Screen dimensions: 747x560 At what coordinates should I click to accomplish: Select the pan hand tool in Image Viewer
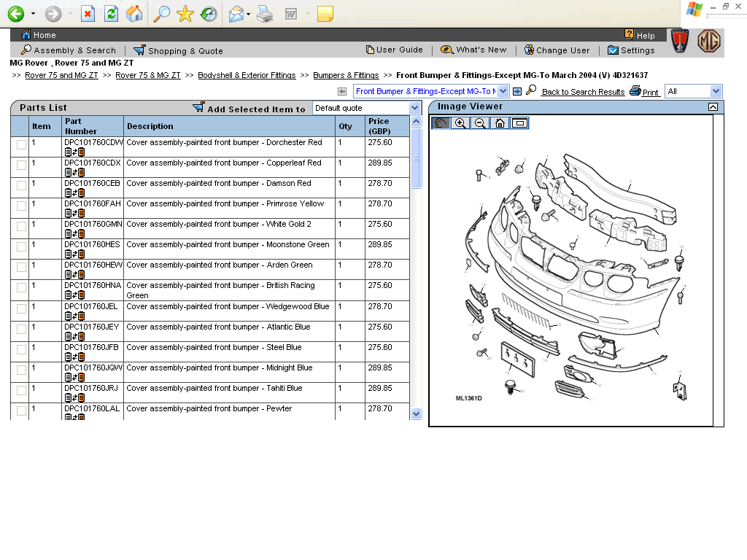tap(441, 123)
